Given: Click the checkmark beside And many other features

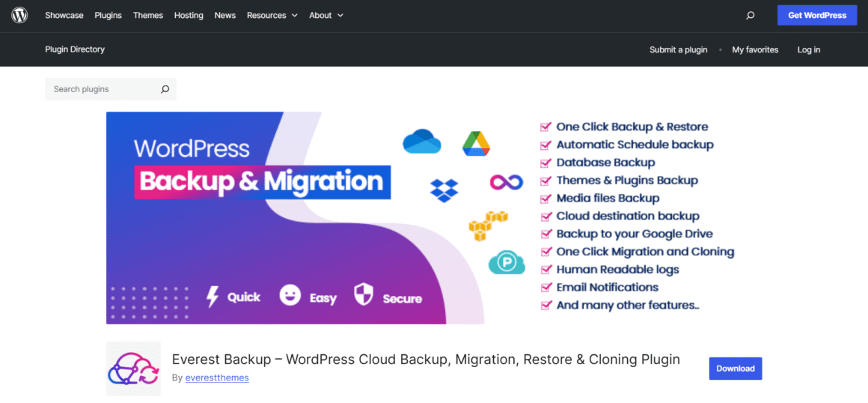Looking at the screenshot, I should [x=545, y=305].
